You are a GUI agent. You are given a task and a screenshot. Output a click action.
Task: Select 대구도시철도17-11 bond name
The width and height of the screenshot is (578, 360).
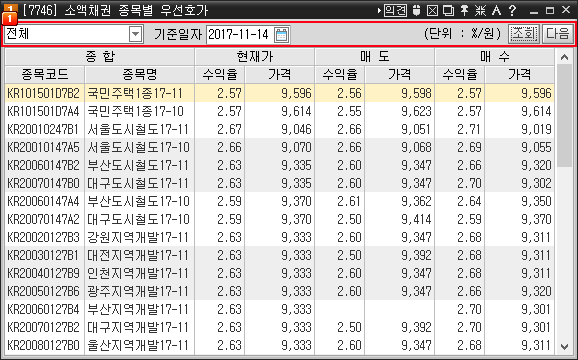coord(138,184)
